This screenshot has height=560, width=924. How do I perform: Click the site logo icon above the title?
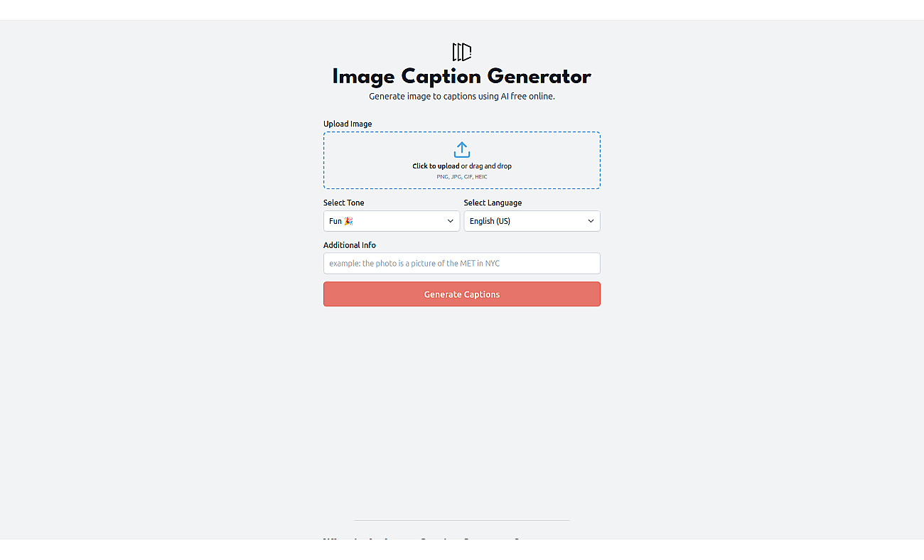click(x=462, y=52)
